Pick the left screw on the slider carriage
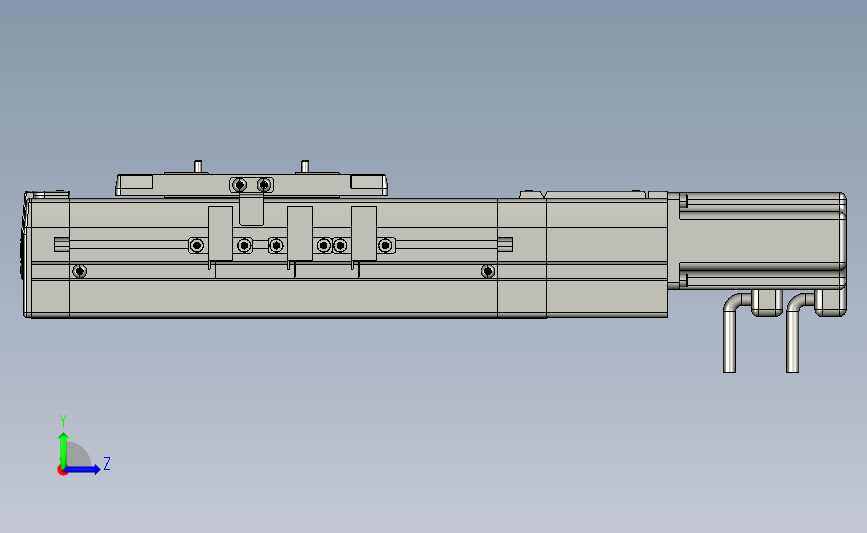 [x=239, y=185]
